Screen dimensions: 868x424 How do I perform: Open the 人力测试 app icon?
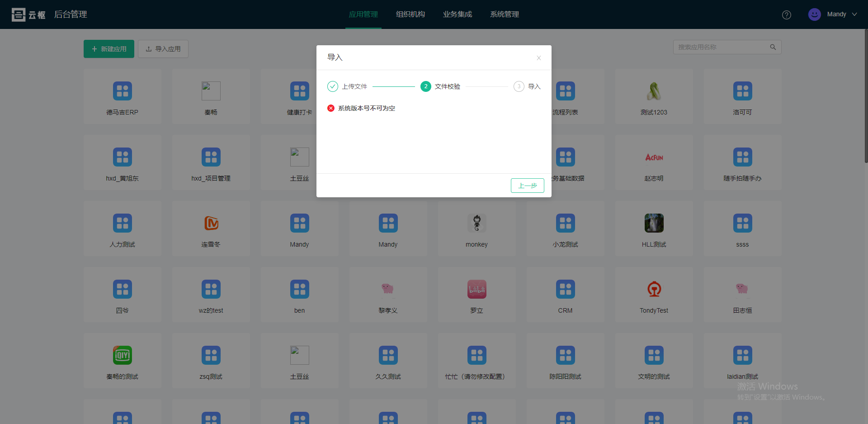point(123,223)
